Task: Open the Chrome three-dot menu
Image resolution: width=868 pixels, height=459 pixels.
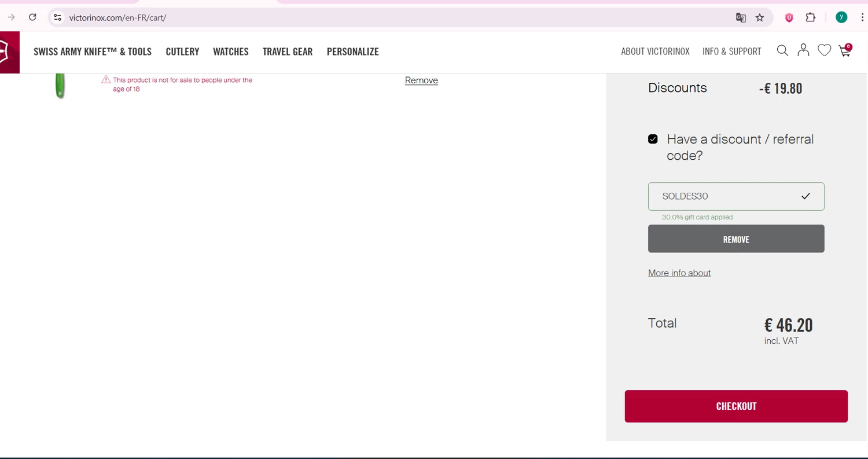Action: pyautogui.click(x=862, y=17)
